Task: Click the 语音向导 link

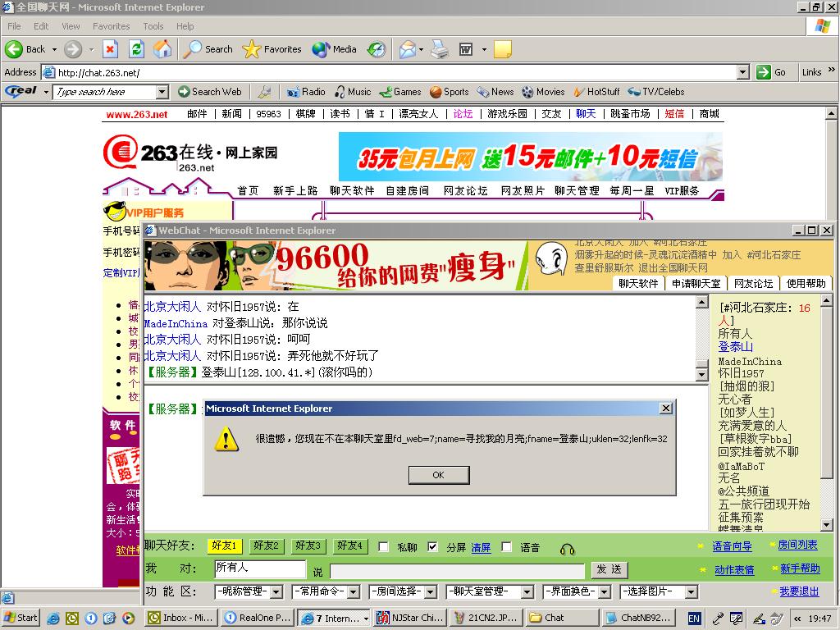Action: point(732,546)
